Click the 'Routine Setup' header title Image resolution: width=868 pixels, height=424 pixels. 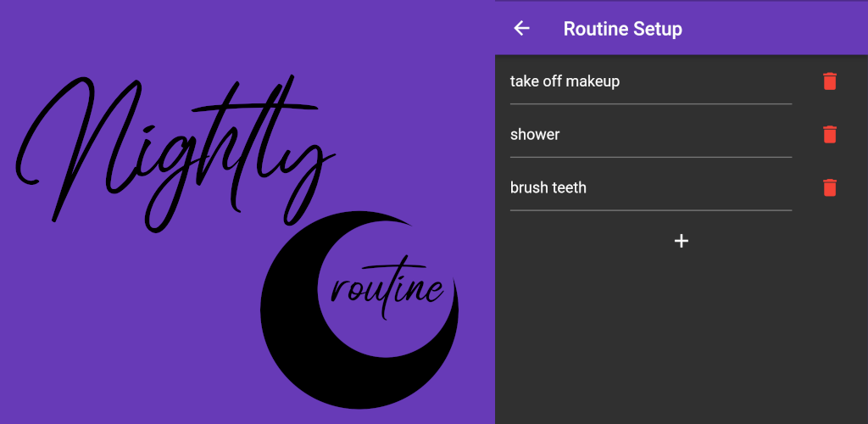point(622,29)
